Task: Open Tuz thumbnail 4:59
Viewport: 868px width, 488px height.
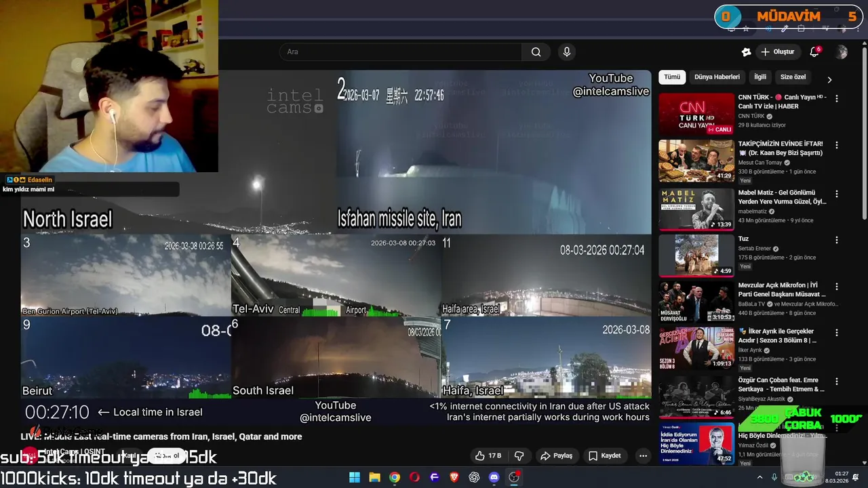Action: (x=696, y=256)
